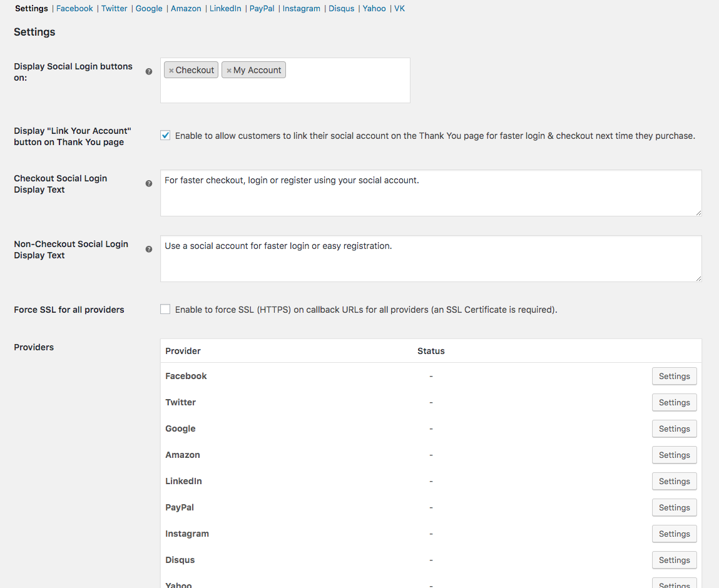Image resolution: width=719 pixels, height=588 pixels.
Task: Switch to the Facebook tab
Action: 74,9
